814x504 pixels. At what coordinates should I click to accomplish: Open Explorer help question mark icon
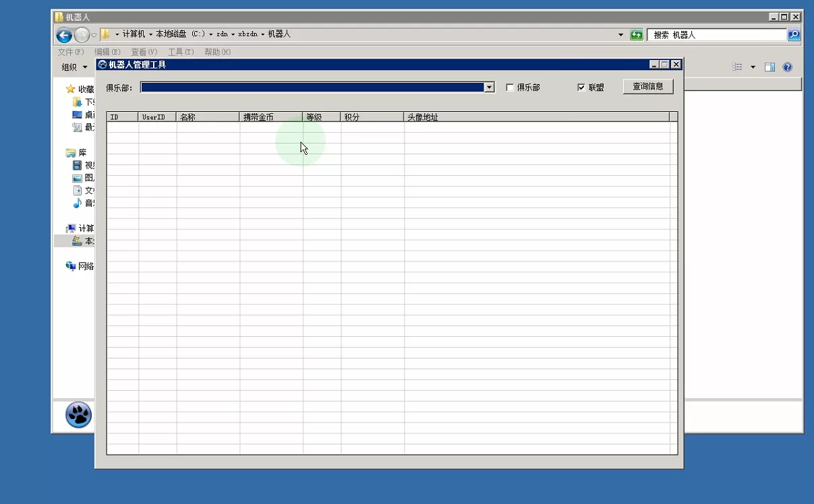(x=787, y=67)
